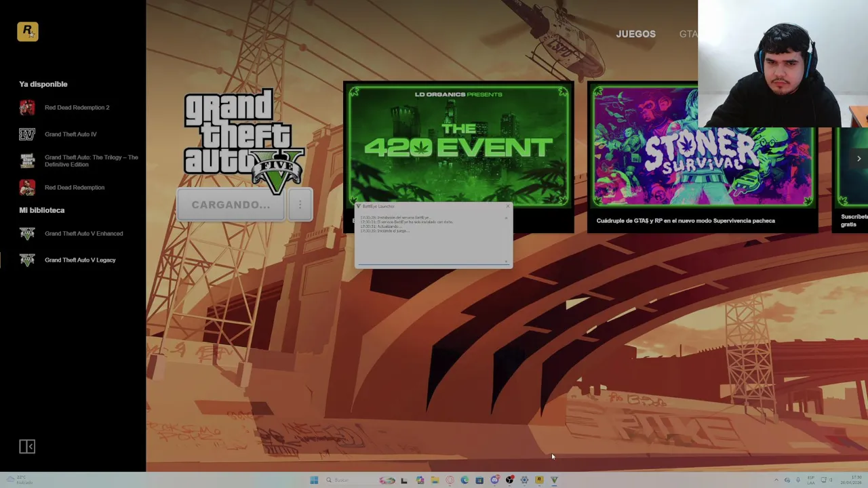Switch to OBS Studio in taskbar
868x488 pixels.
[x=510, y=480]
